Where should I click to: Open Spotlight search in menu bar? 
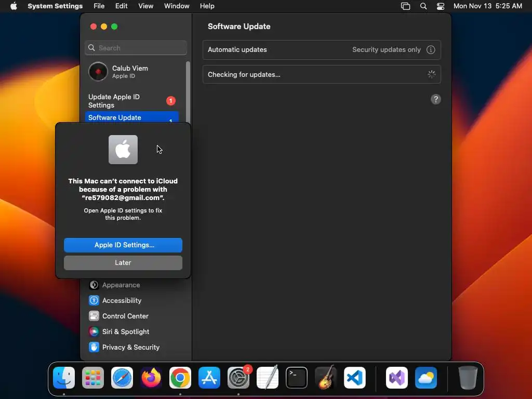tap(423, 6)
